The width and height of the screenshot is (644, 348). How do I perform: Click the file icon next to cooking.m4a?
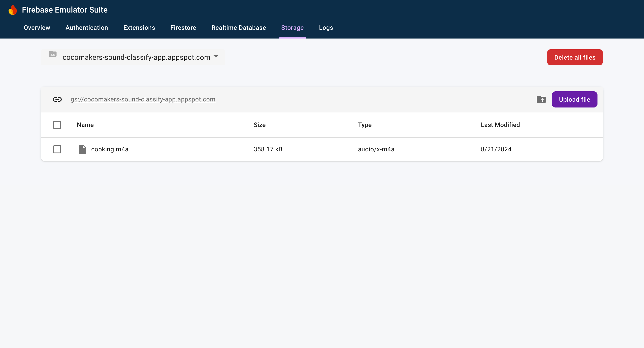pos(82,149)
